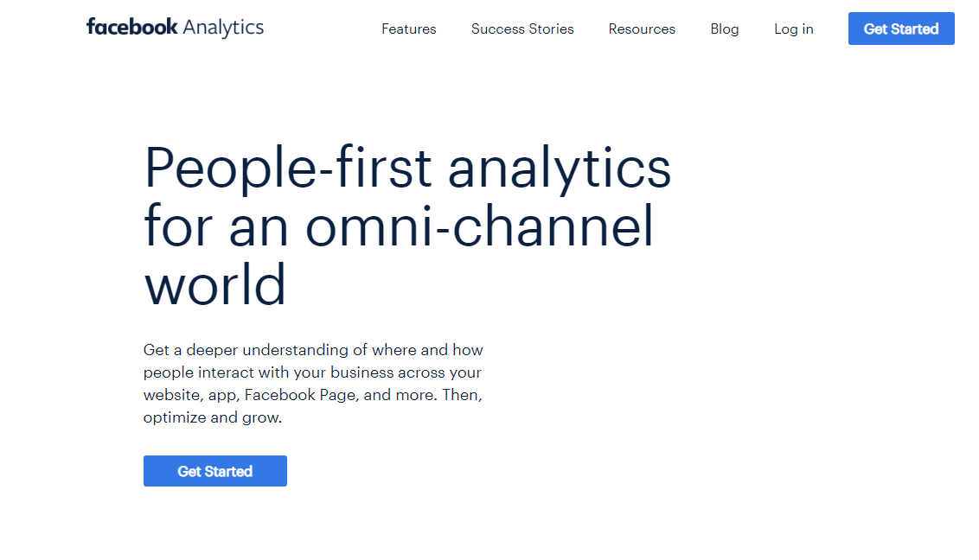Click the 'People-first analytics' headline
The image size is (979, 560).
point(407,225)
